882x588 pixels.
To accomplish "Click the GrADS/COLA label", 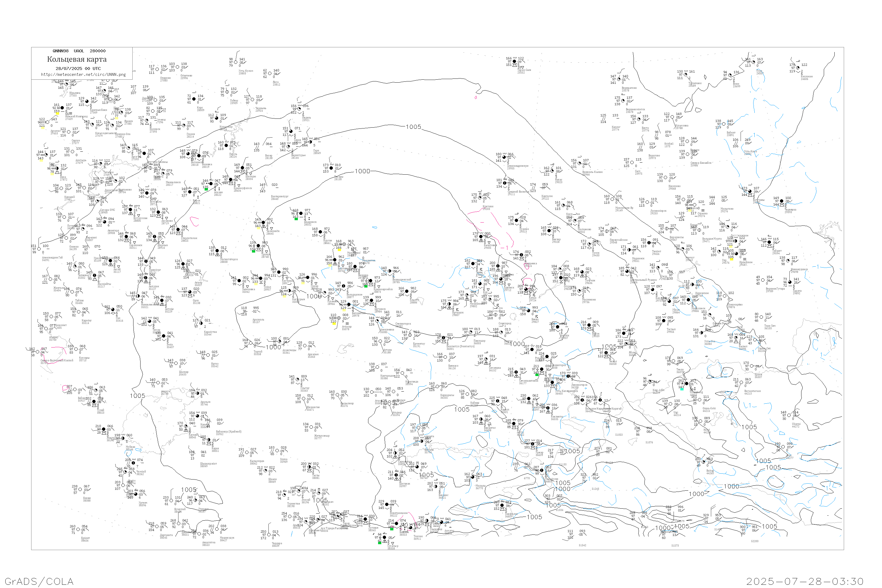I will [39, 581].
